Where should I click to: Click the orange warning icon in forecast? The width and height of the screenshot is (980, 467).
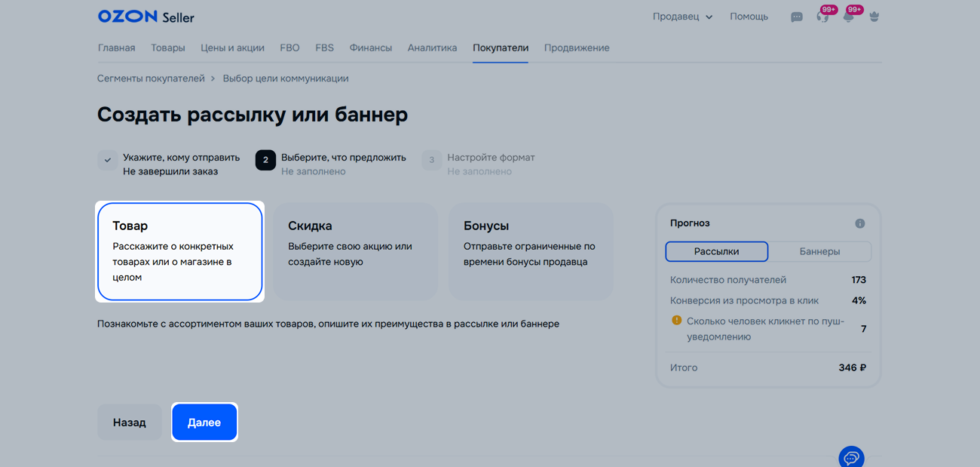click(676, 321)
